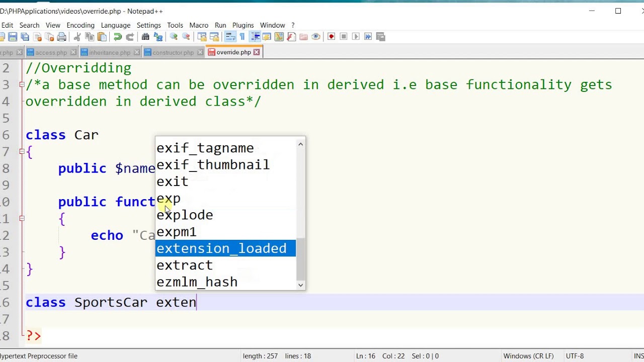Click Save Current Recorded Macro icon
Image resolution: width=644 pixels, height=362 pixels.
[380, 37]
